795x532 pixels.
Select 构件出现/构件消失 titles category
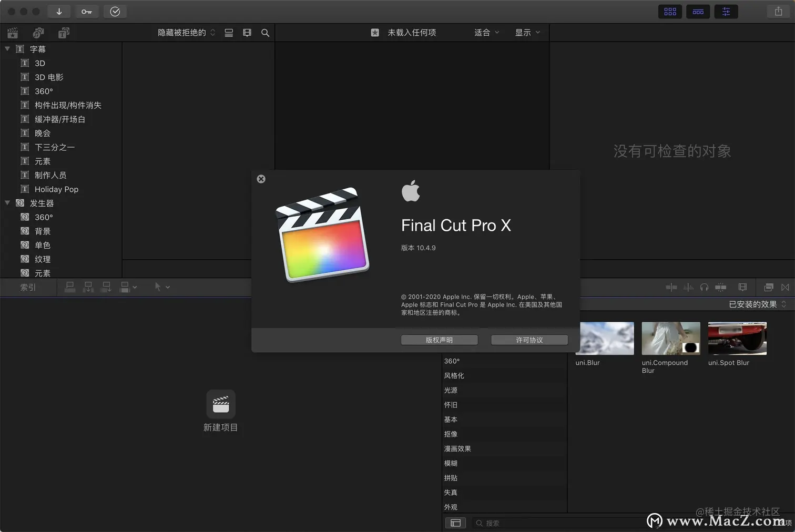point(68,105)
